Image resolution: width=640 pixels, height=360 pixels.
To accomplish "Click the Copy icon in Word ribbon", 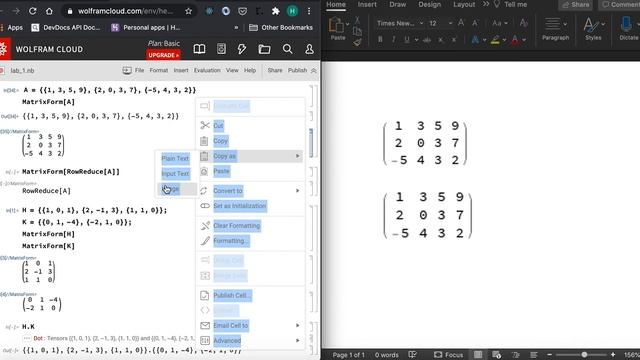I will 357,31.
